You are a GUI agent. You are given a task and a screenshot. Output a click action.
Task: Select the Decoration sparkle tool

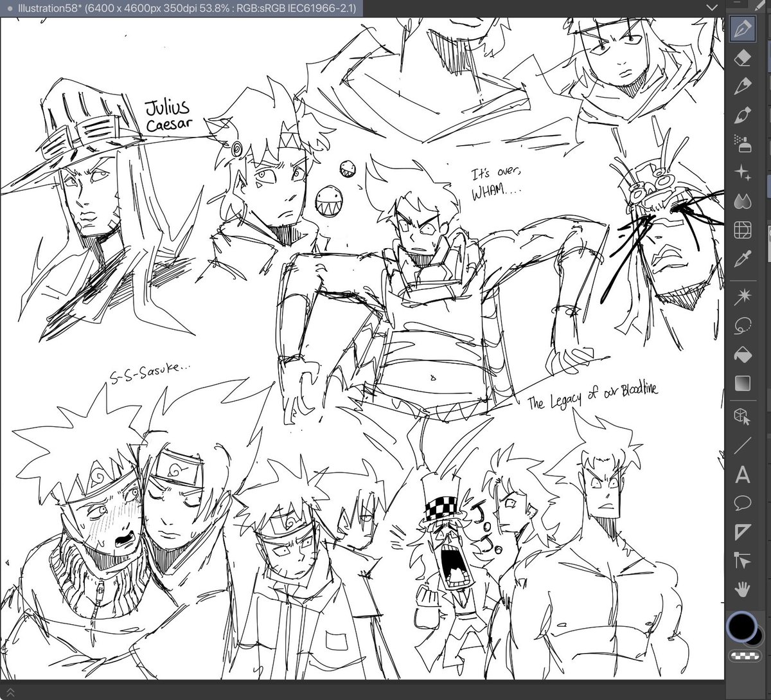743,172
